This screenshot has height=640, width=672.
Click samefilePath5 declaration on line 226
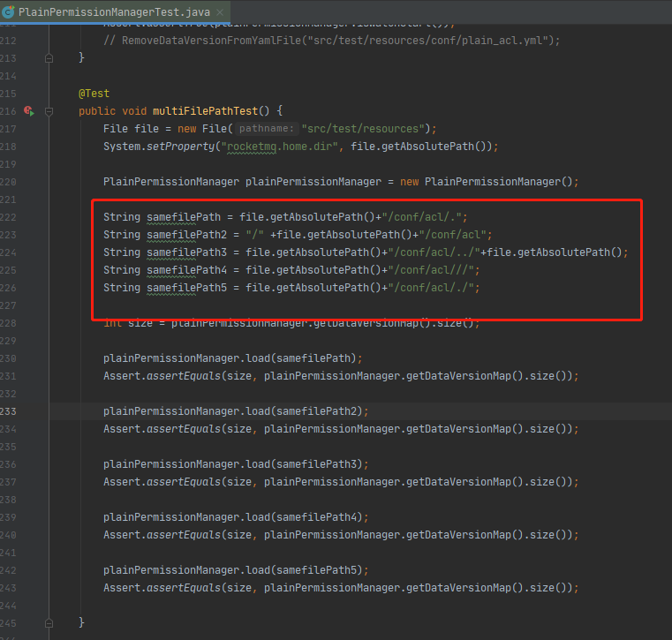pos(186,288)
